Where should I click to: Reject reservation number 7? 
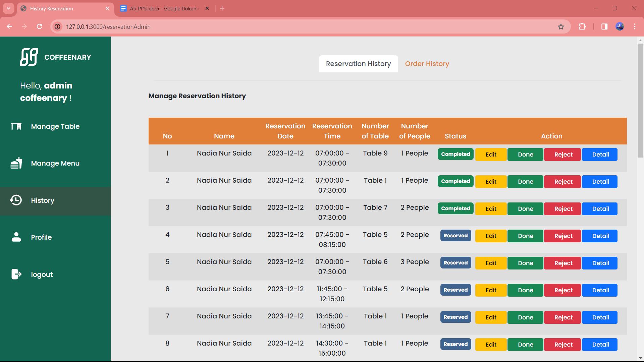pos(563,317)
